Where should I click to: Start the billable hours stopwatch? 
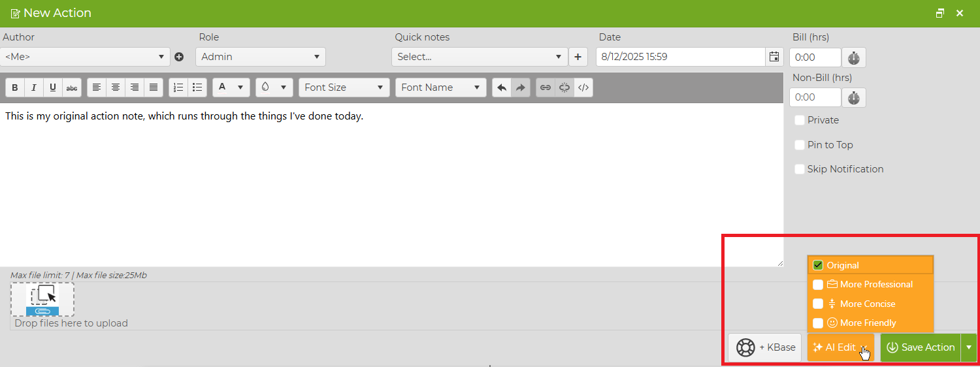click(854, 58)
